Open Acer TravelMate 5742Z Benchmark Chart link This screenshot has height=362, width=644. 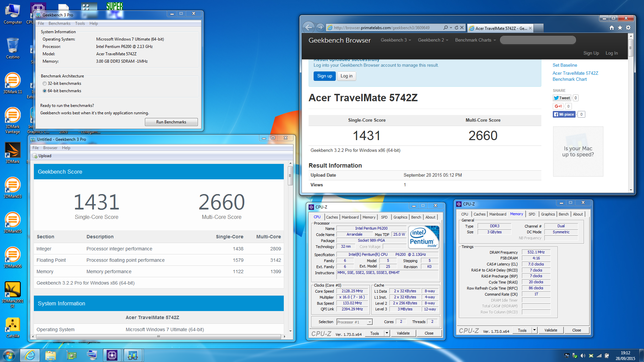coord(575,76)
